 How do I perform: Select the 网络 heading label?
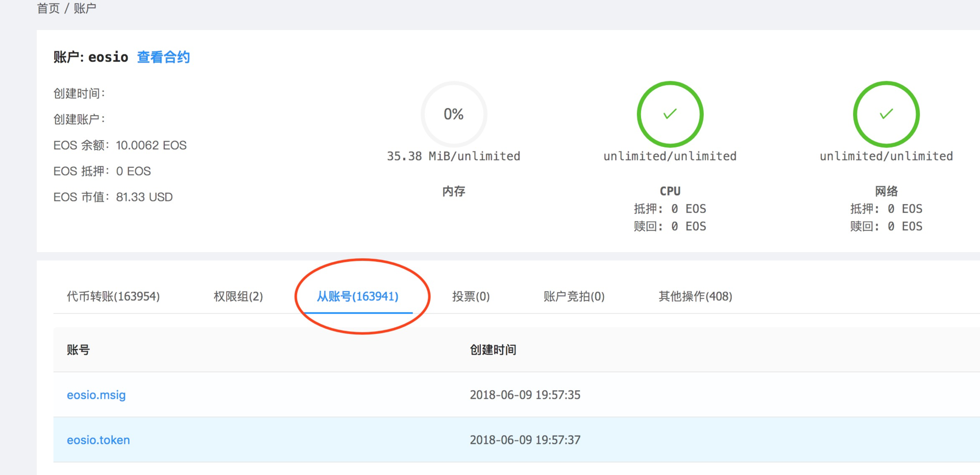click(x=887, y=191)
